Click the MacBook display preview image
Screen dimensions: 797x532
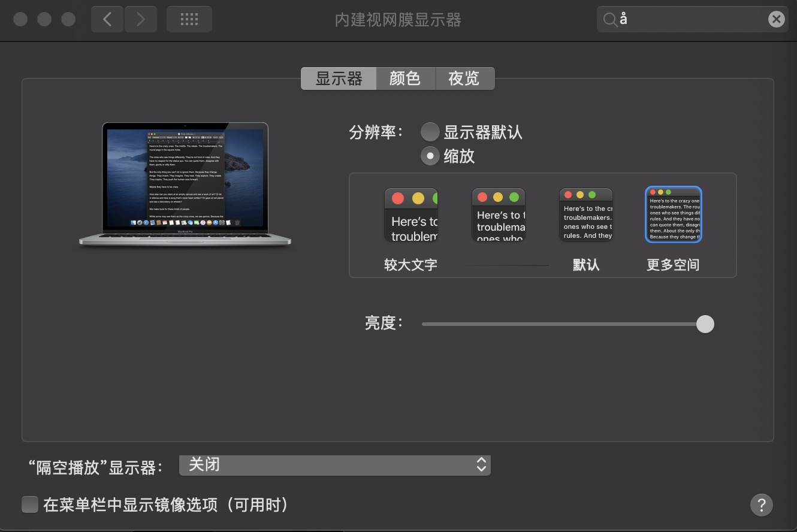tap(185, 183)
